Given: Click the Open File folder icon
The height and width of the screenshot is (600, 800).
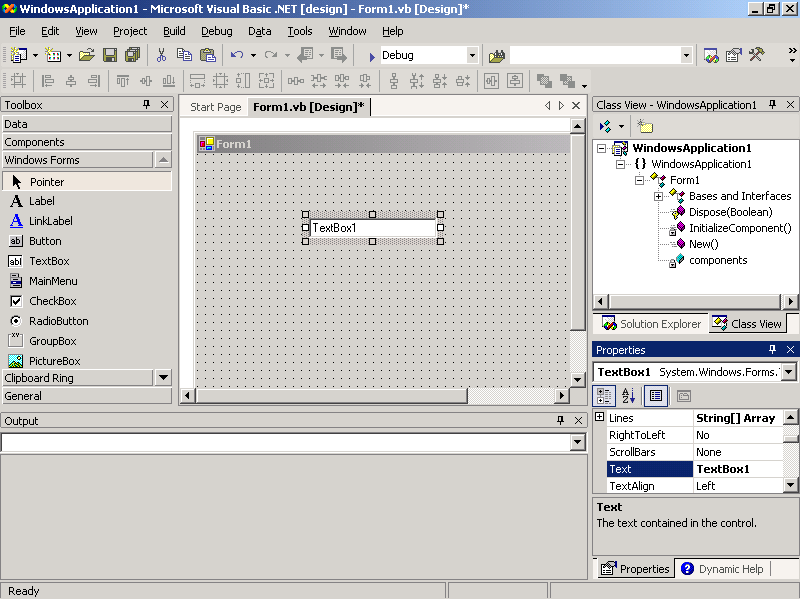Looking at the screenshot, I should pos(87,55).
